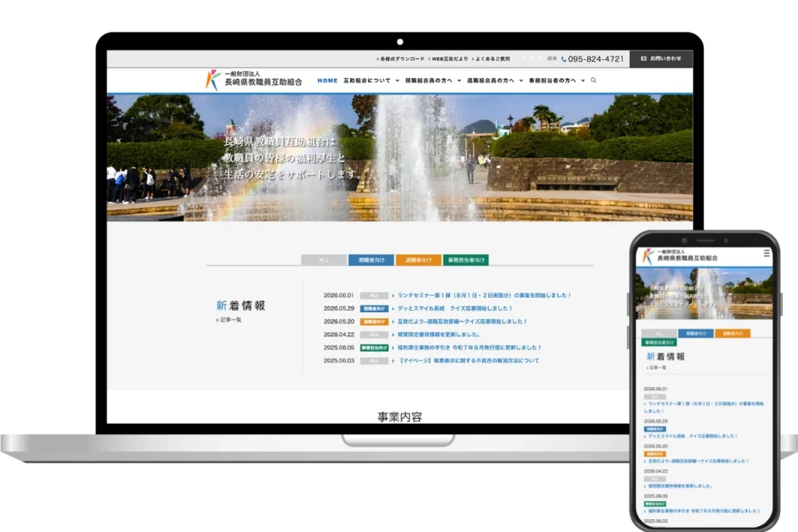Select the orange 退職者向け filter tab on laptop

[x=419, y=260]
